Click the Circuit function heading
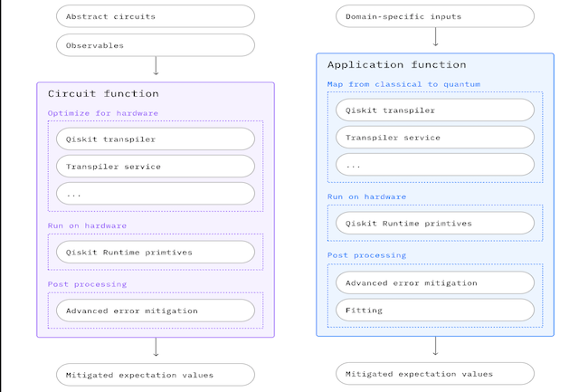588x392 pixels. coord(103,93)
